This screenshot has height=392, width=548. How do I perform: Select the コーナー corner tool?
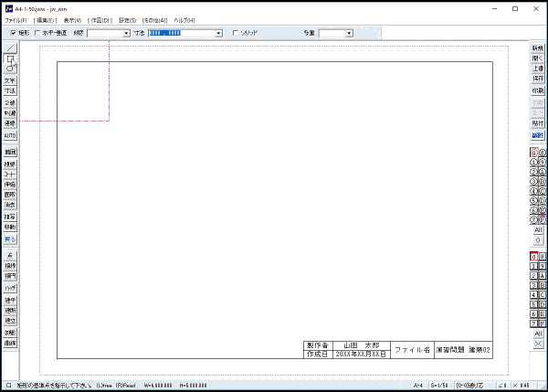pyautogui.click(x=10, y=175)
